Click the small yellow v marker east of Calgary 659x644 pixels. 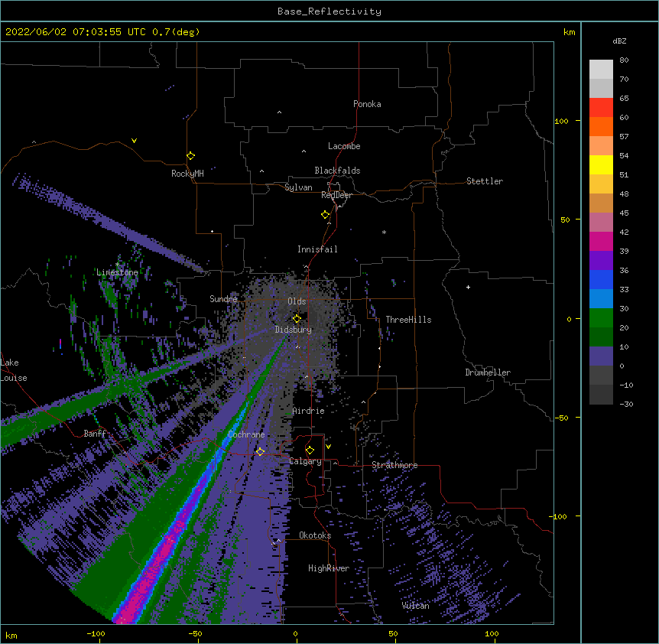(x=328, y=447)
